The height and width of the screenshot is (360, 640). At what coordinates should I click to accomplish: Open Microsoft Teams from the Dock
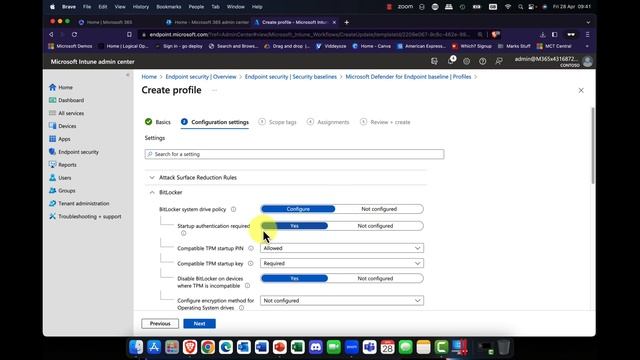(x=369, y=347)
